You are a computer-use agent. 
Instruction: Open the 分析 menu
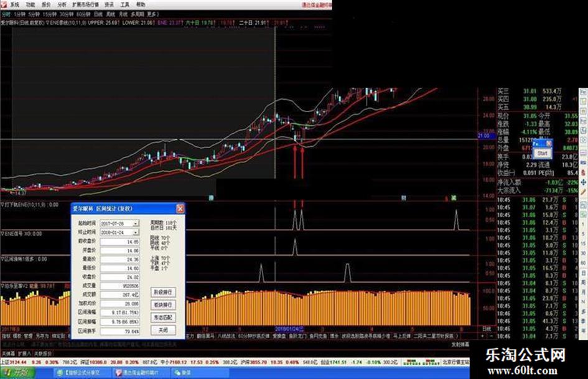tap(62, 4)
